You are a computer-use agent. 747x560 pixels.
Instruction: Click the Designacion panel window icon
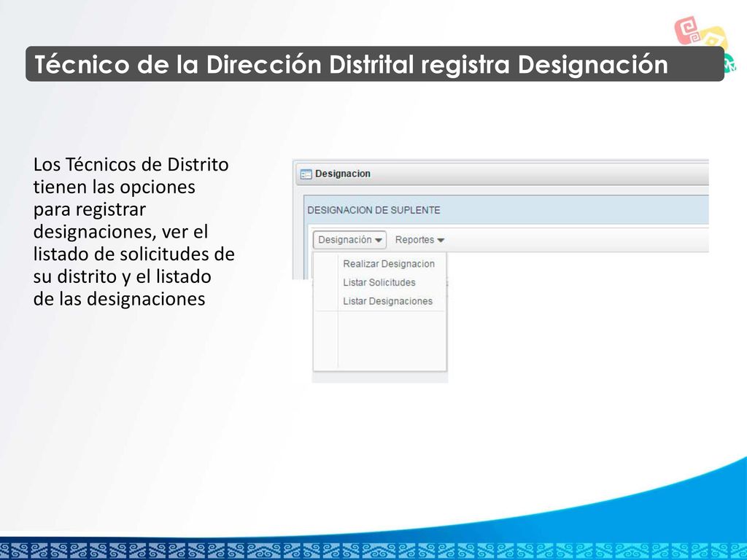(306, 174)
